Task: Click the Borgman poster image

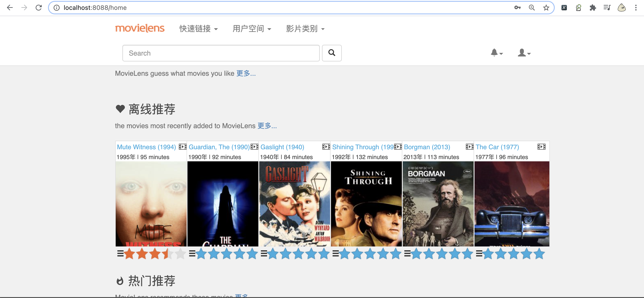Action: 438,204
